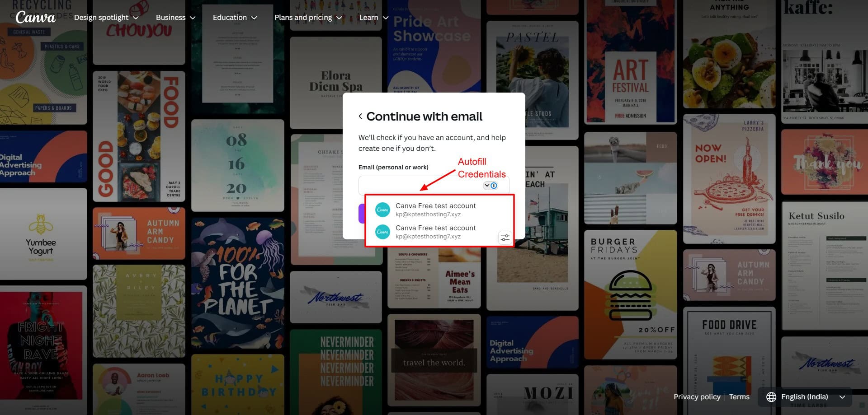The width and height of the screenshot is (868, 415).
Task: Click the purple Continue button edge
Action: click(x=361, y=214)
